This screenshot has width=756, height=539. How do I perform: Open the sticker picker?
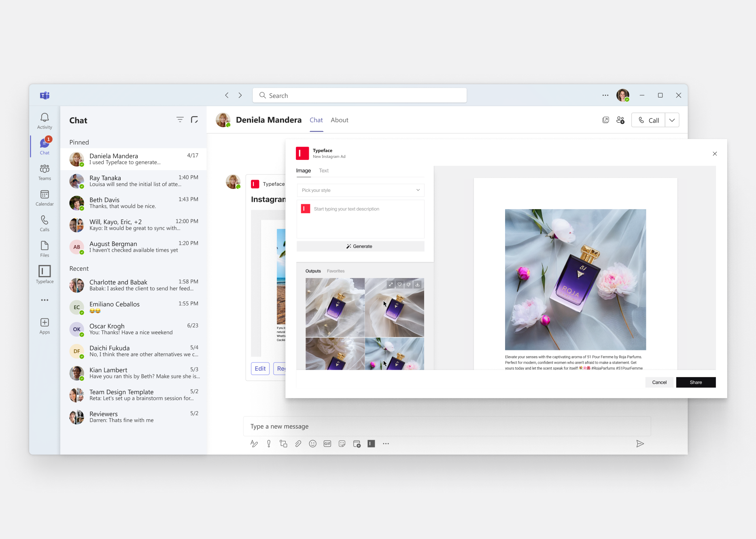(x=342, y=444)
